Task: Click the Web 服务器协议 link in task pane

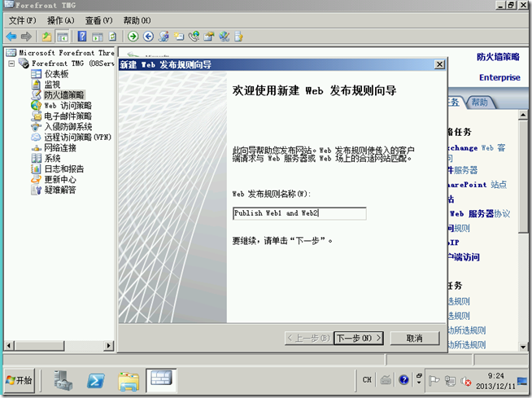Action: (480, 213)
